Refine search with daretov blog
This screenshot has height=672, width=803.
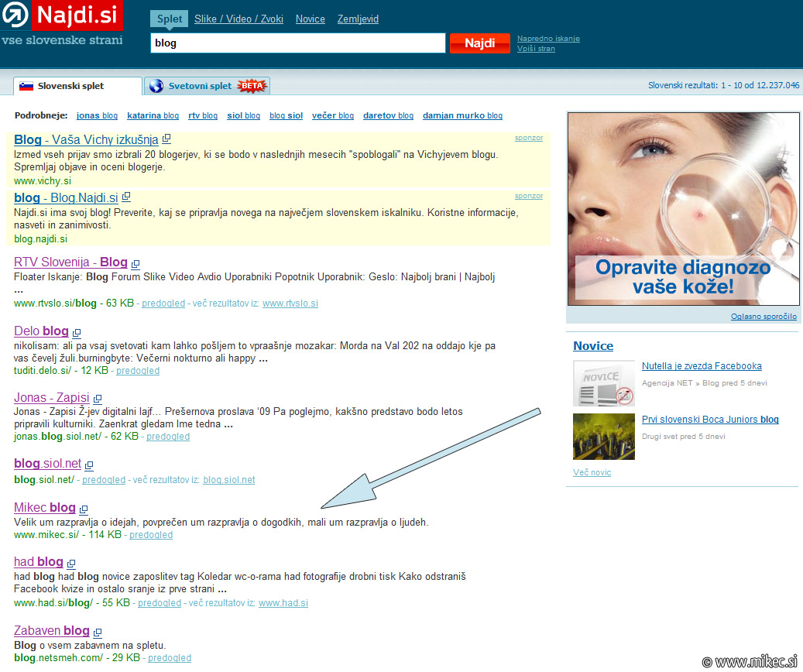point(388,116)
